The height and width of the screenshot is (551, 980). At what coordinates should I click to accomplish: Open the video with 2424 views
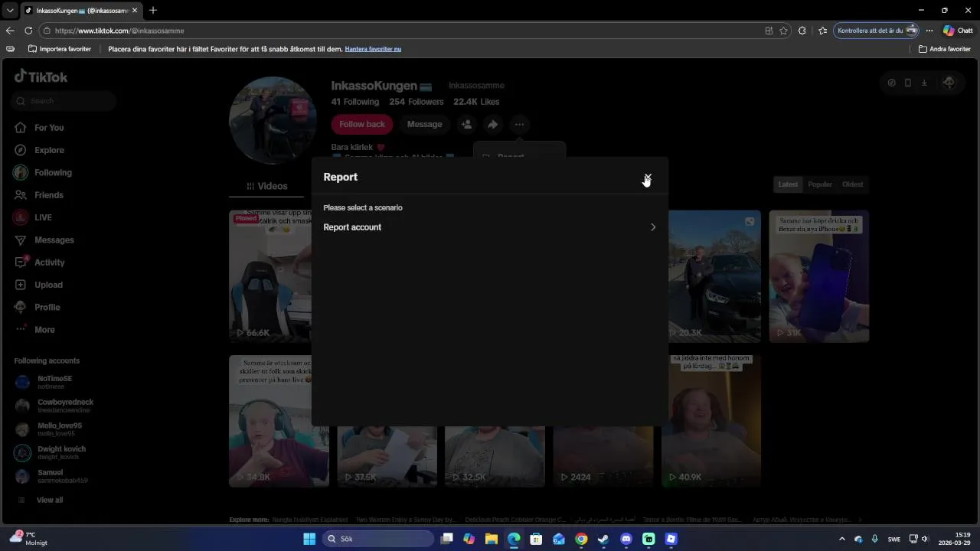pos(603,456)
